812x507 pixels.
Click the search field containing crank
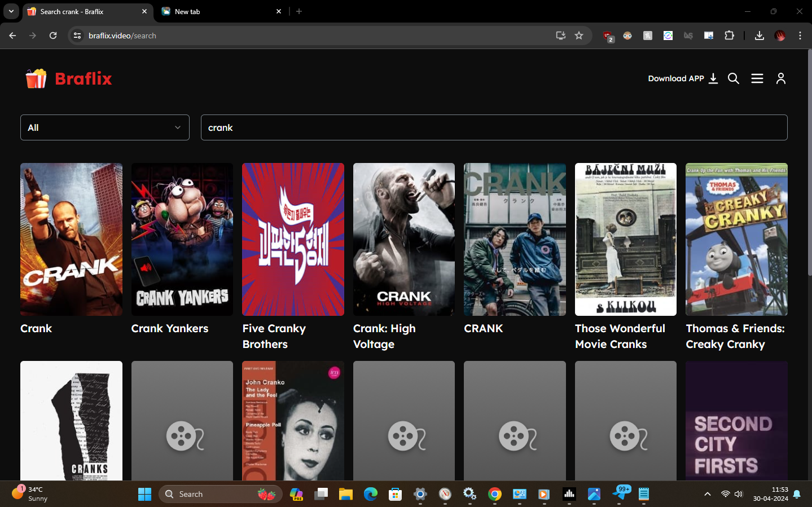pyautogui.click(x=494, y=127)
